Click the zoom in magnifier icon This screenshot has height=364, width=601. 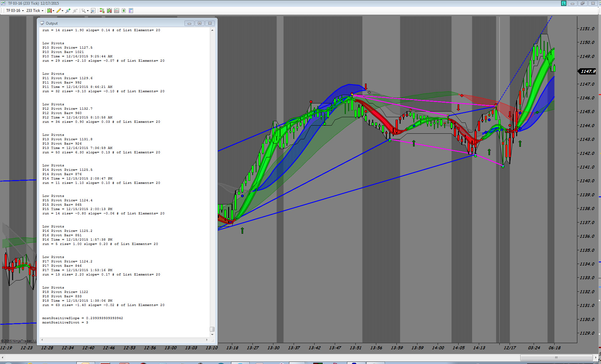(x=68, y=11)
